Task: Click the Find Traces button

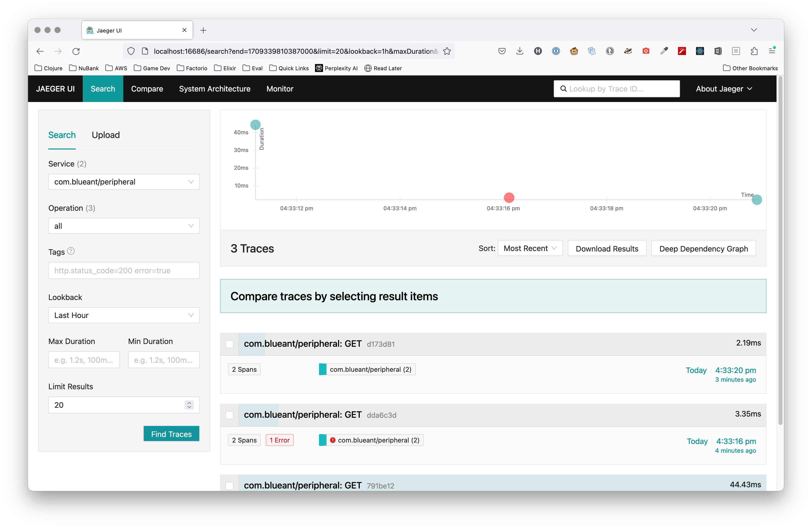Action: pos(171,434)
